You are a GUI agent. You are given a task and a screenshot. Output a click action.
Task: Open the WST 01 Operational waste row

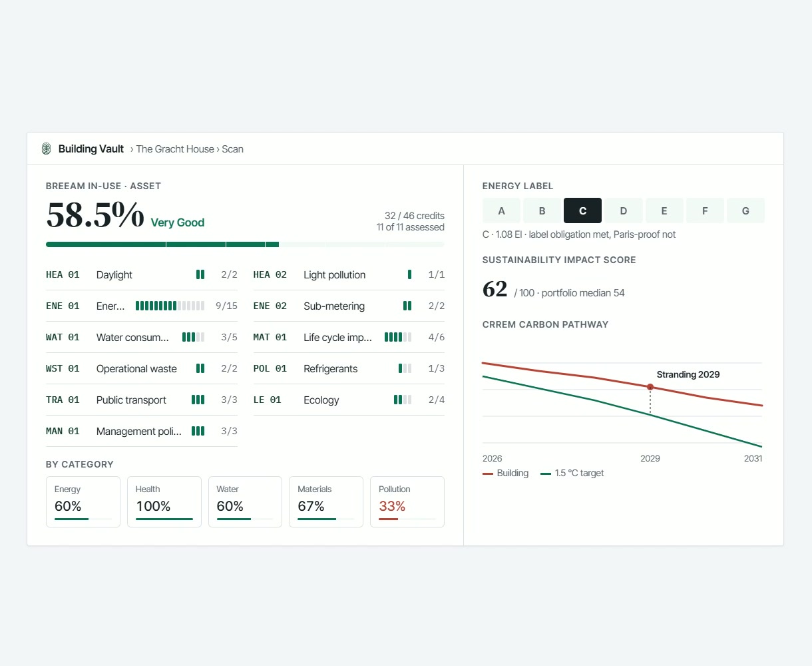tap(142, 368)
